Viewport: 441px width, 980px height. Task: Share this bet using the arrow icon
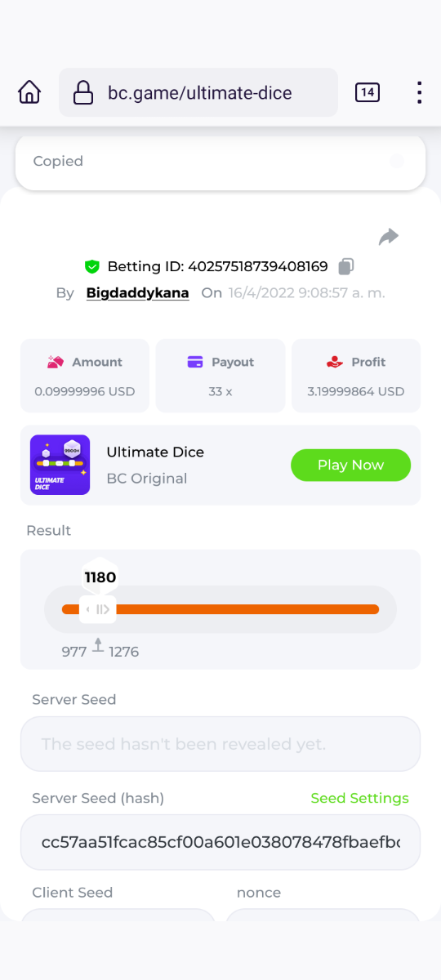[389, 237]
